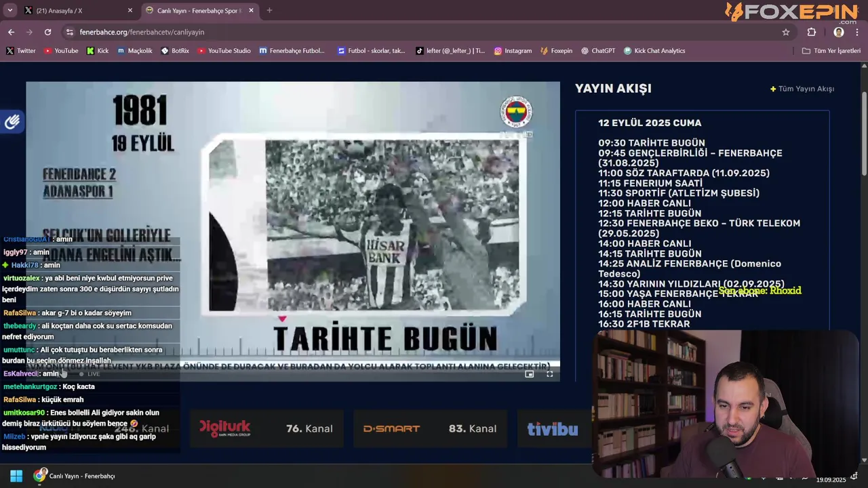Select the Digiturk 76. Kanal card
The width and height of the screenshot is (868, 488).
click(x=267, y=428)
